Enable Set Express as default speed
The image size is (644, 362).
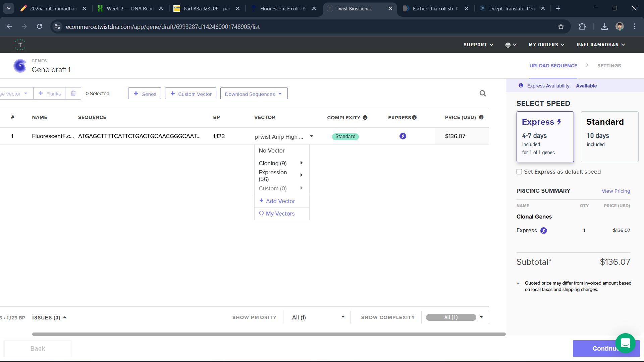(519, 172)
